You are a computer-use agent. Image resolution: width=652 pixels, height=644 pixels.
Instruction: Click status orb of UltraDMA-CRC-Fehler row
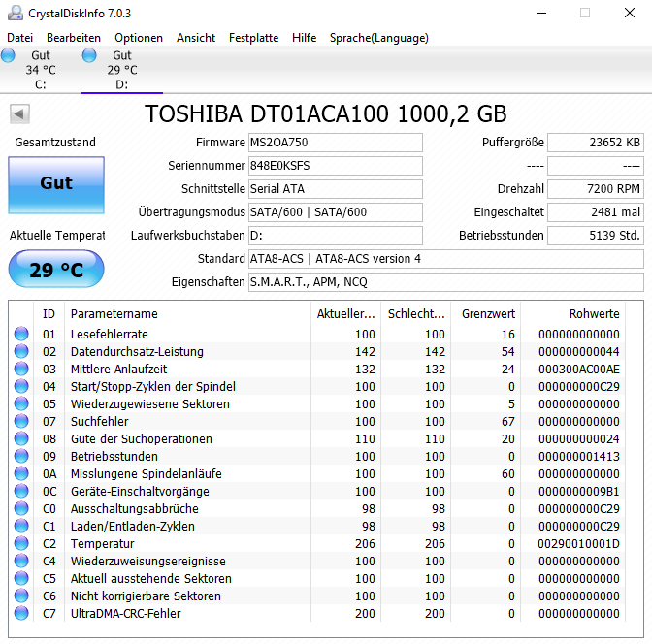tap(21, 613)
